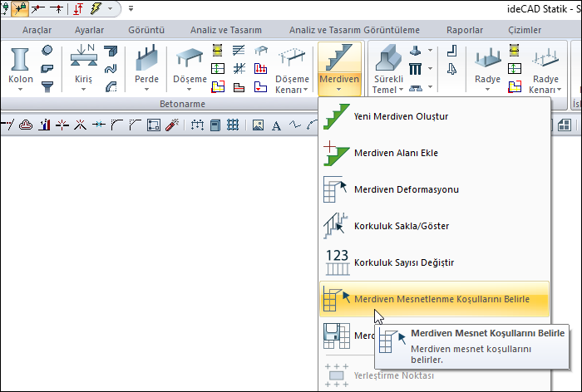The width and height of the screenshot is (582, 392).
Task: Open the Sürekli Temel dropdown
Action: tap(389, 84)
